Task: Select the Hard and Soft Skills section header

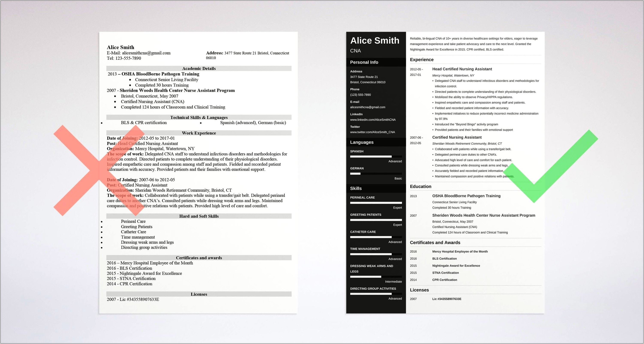Action: [197, 216]
